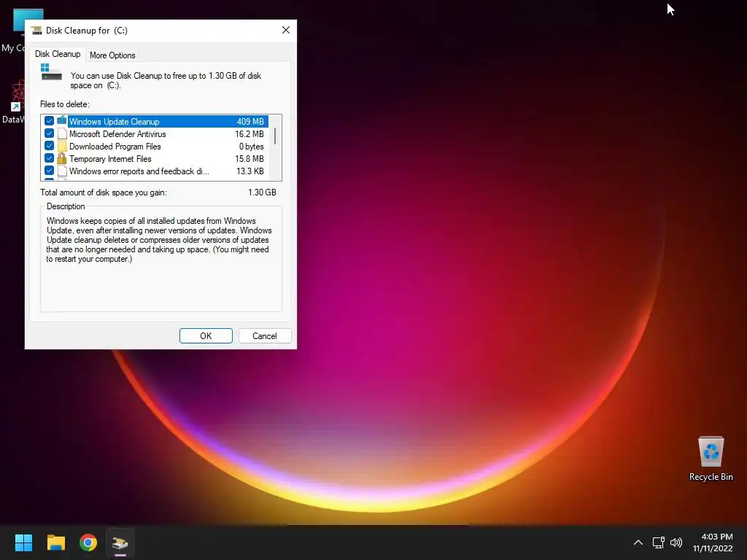The width and height of the screenshot is (747, 560).
Task: Launch Google Chrome from the taskbar
Action: point(88,542)
